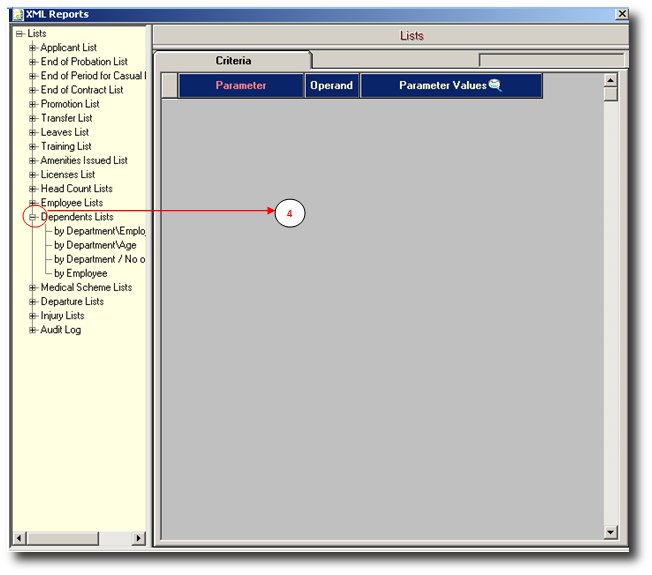Click the Operand column header
Image resolution: width=652 pixels, height=575 pixels.
click(331, 86)
